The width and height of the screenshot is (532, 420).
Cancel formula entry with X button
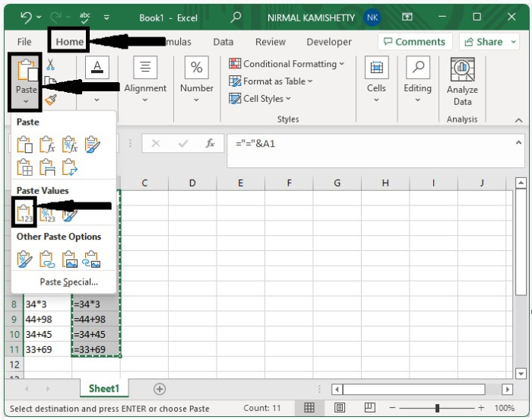[x=156, y=143]
